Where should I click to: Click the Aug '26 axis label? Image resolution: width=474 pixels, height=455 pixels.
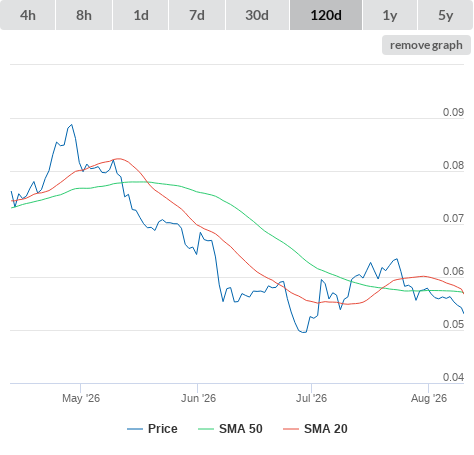pyautogui.click(x=429, y=398)
